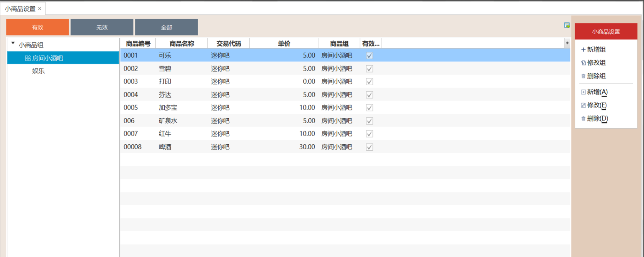Click the add icon beside 新增(A)
Screen dimensions: 644x257
click(583, 92)
